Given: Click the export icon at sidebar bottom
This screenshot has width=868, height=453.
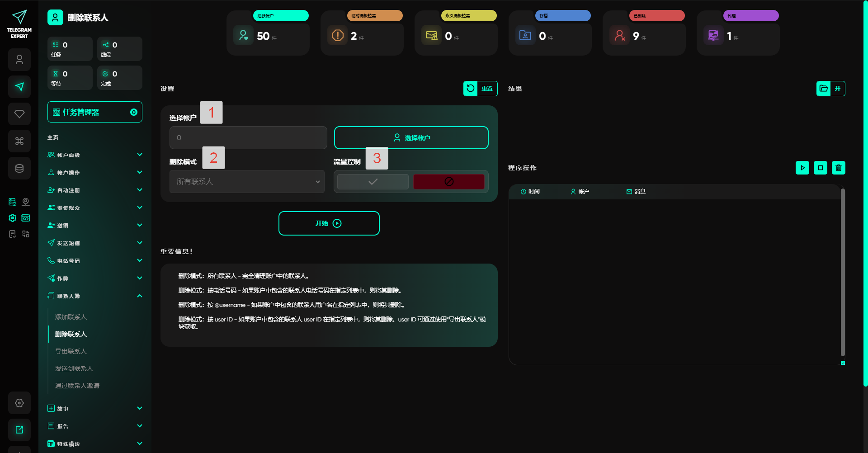Looking at the screenshot, I should coord(19,430).
